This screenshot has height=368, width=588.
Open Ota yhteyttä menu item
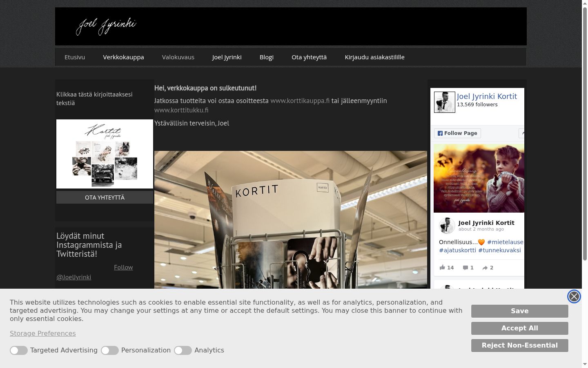click(x=309, y=57)
